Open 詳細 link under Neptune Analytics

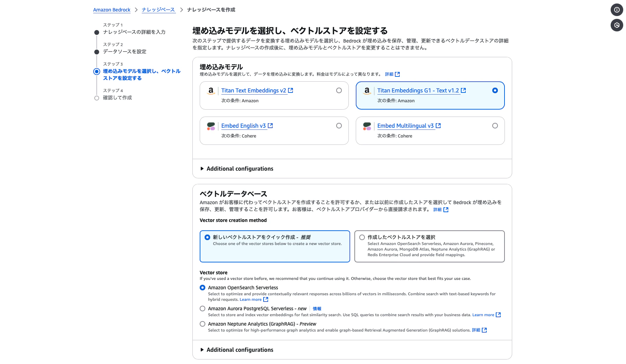click(x=476, y=330)
